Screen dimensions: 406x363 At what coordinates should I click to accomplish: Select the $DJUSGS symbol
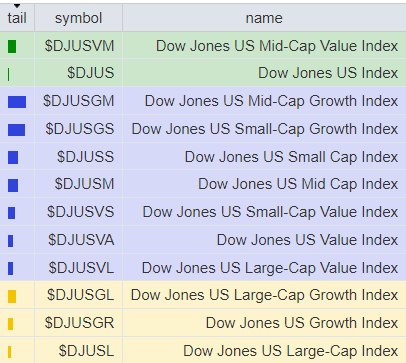click(80, 129)
